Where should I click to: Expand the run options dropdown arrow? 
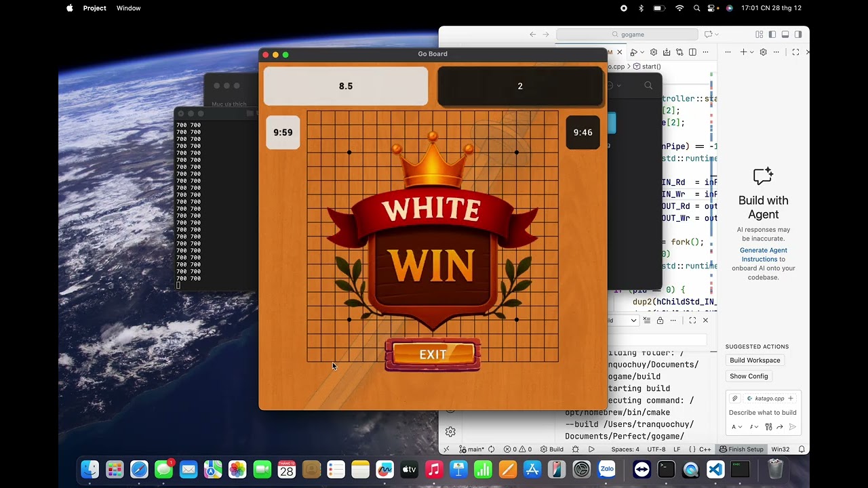[x=642, y=52]
